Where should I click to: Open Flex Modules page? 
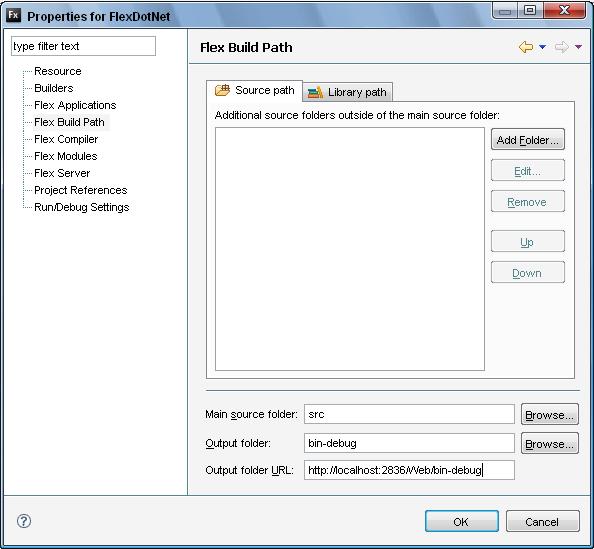tap(66, 156)
